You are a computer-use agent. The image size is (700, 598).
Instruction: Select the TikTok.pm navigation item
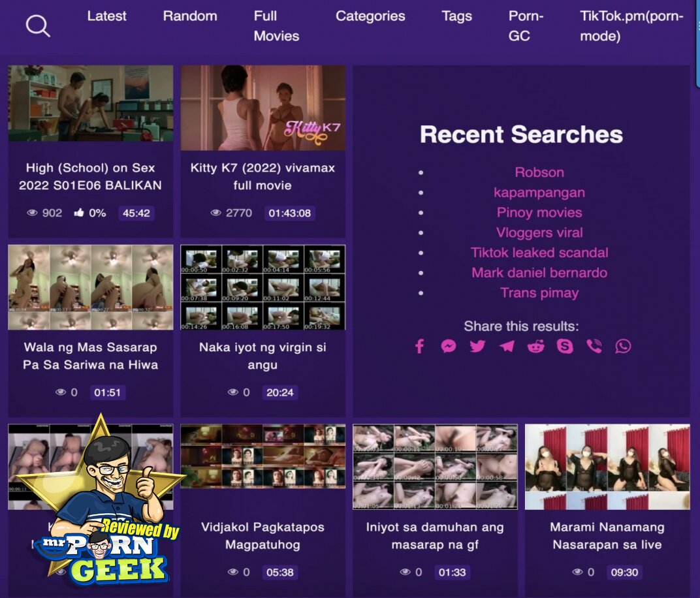click(631, 26)
